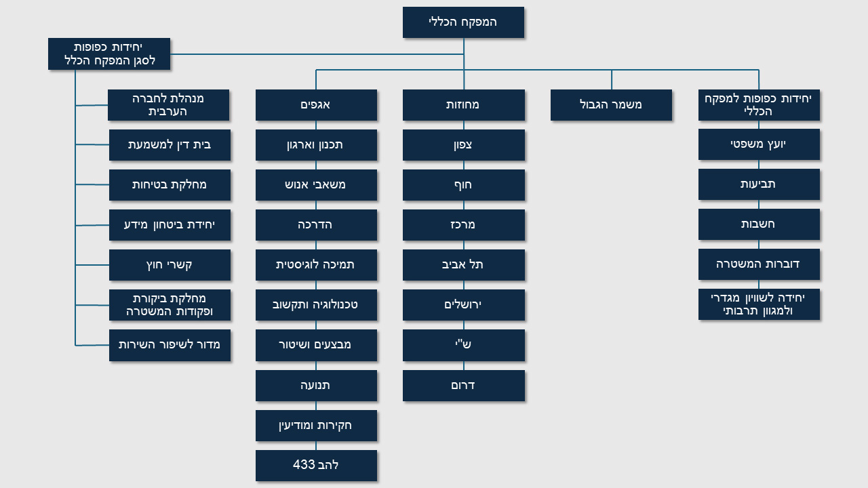Click the district box מרכז
868x488 pixels.
463,225
